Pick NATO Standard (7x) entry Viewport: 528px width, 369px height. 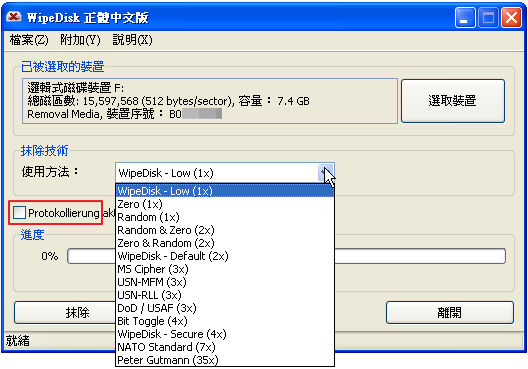click(225, 347)
